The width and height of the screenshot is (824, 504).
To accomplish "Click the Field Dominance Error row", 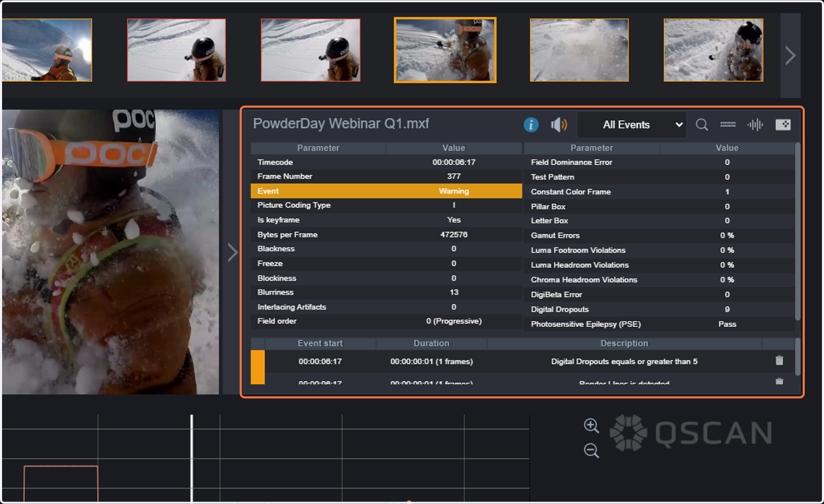I will pos(659,162).
